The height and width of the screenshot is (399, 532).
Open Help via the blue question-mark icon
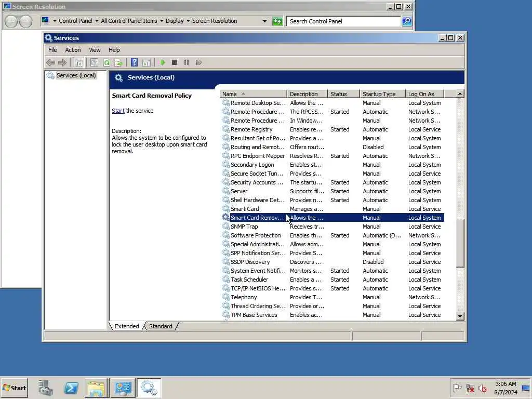point(135,62)
